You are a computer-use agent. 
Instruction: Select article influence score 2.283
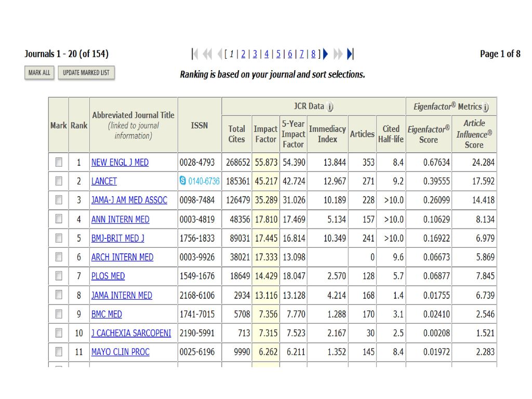pyautogui.click(x=485, y=352)
